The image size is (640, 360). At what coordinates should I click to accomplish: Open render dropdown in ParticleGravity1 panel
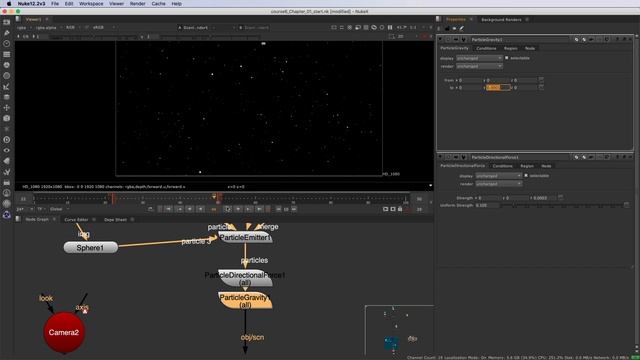479,66
